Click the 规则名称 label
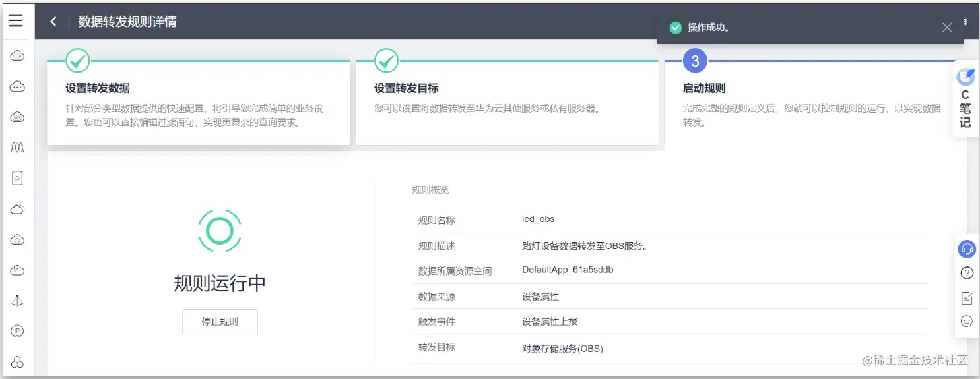Image resolution: width=980 pixels, height=379 pixels. (x=437, y=220)
